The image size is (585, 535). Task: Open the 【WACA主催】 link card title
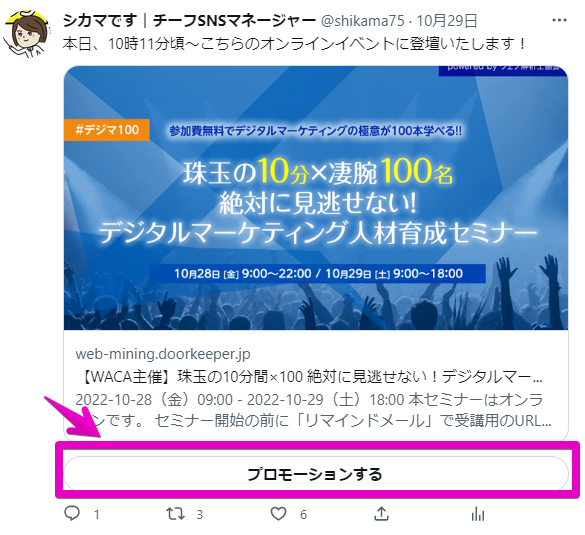pos(310,377)
